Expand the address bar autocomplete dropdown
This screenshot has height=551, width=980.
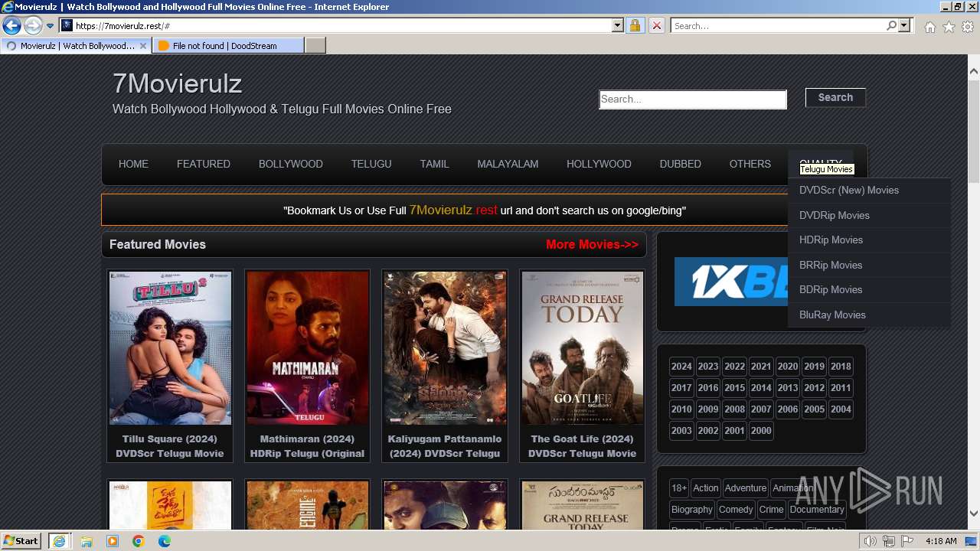[x=618, y=26]
